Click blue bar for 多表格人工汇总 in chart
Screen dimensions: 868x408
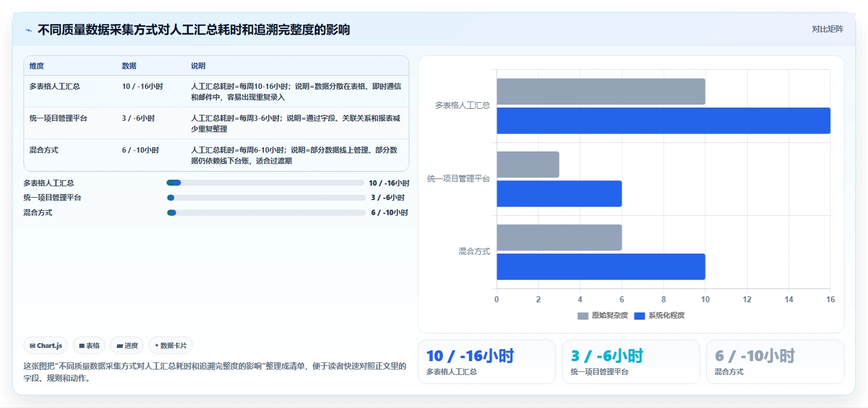[664, 121]
